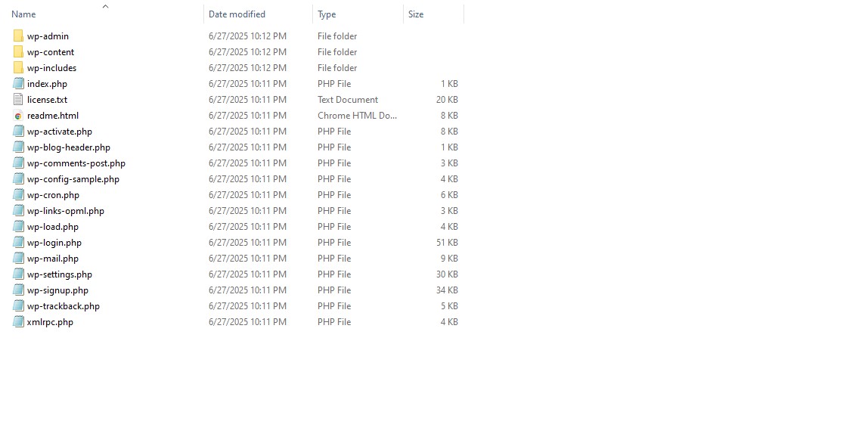Viewport: 868px width, 437px height.
Task: Sort by Date modified column
Action: [x=237, y=14]
